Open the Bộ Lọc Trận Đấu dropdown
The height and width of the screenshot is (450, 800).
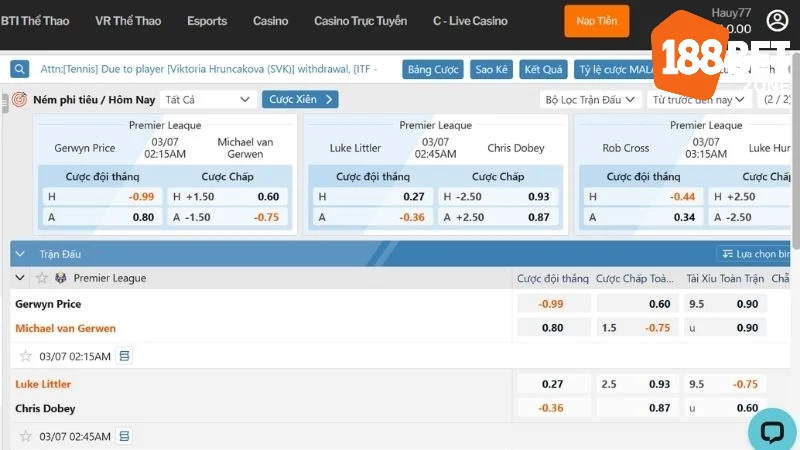(590, 99)
